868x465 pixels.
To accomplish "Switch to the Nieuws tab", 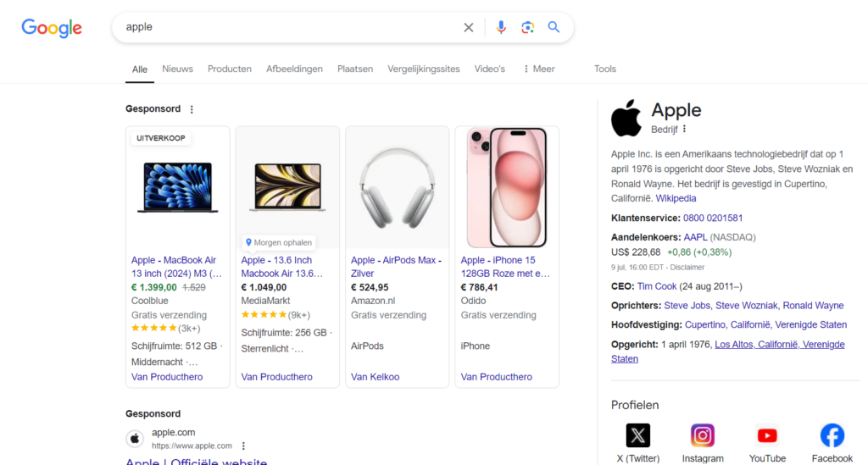I will pos(178,69).
